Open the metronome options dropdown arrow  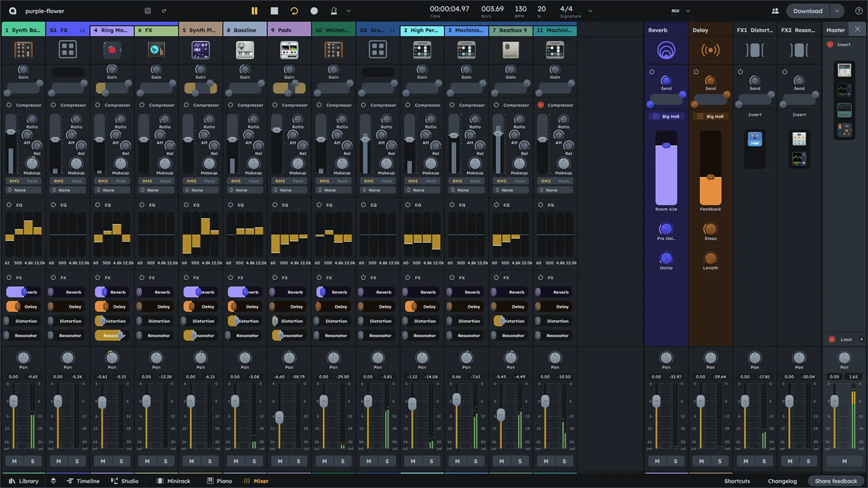tap(348, 11)
